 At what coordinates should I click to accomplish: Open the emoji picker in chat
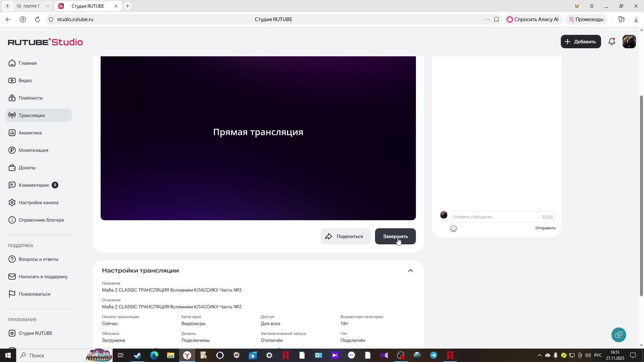453,229
